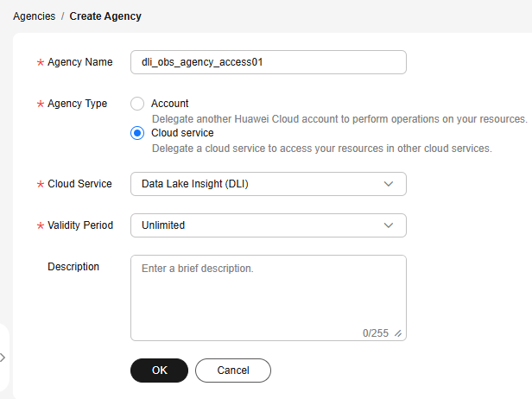Select the Cloud service radio button
The image size is (532, 399).
pyautogui.click(x=136, y=133)
